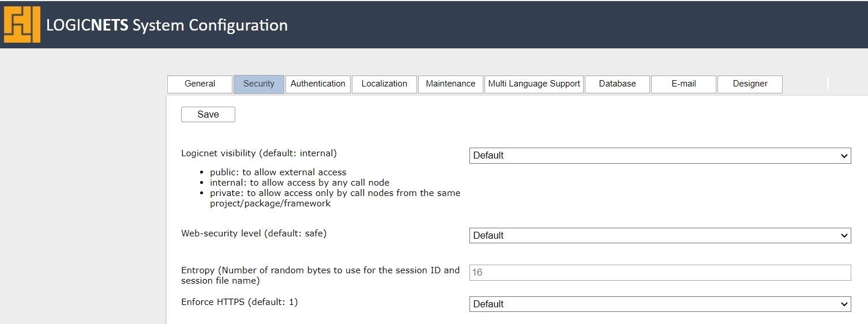868x324 pixels.
Task: Open the Localization tab
Action: (384, 84)
